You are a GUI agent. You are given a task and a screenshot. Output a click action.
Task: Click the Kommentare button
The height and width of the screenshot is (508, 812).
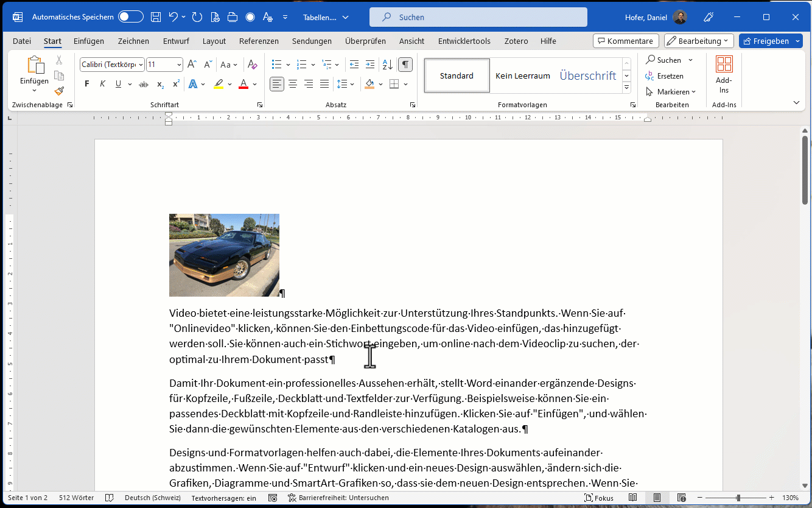(x=626, y=41)
